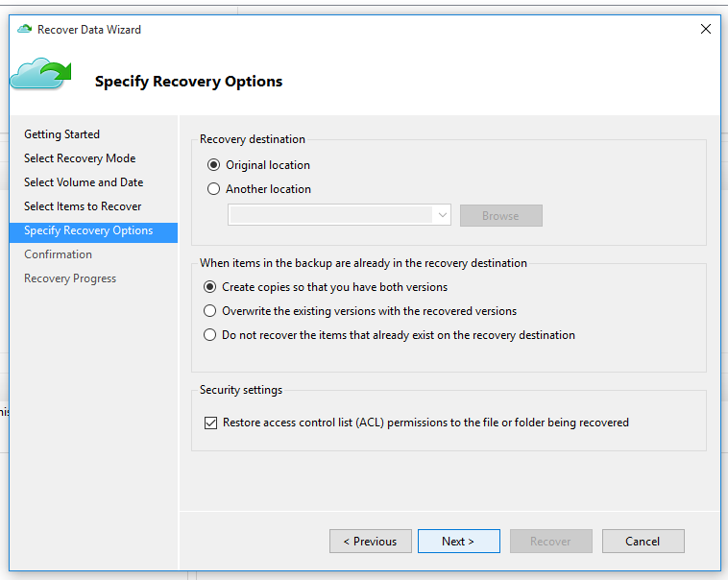This screenshot has width=728, height=580.
Task: Close the Recover Data Wizard window
Action: coord(705,29)
